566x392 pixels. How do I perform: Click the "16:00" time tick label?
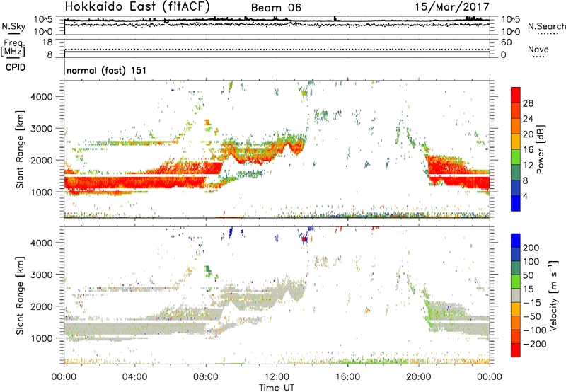tap(347, 377)
